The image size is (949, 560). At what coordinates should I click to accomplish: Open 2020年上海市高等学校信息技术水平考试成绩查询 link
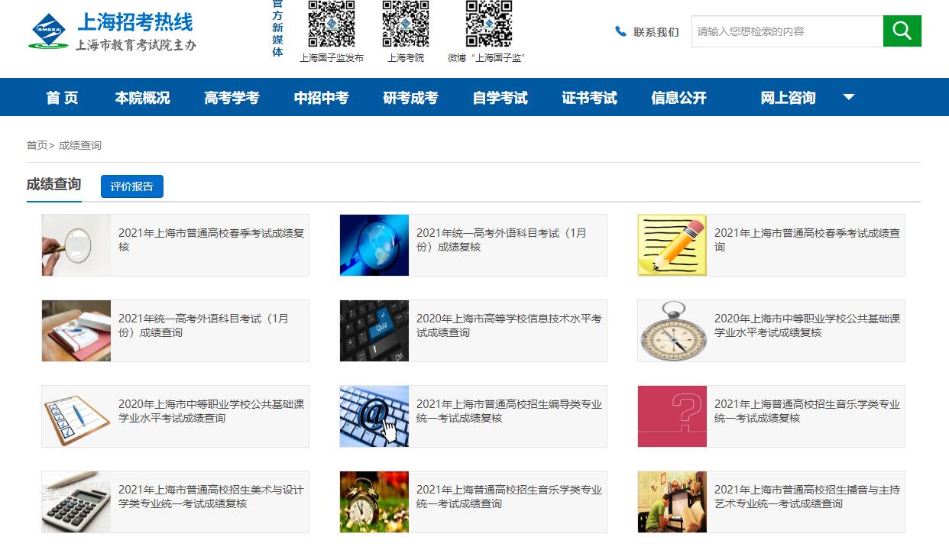click(509, 325)
